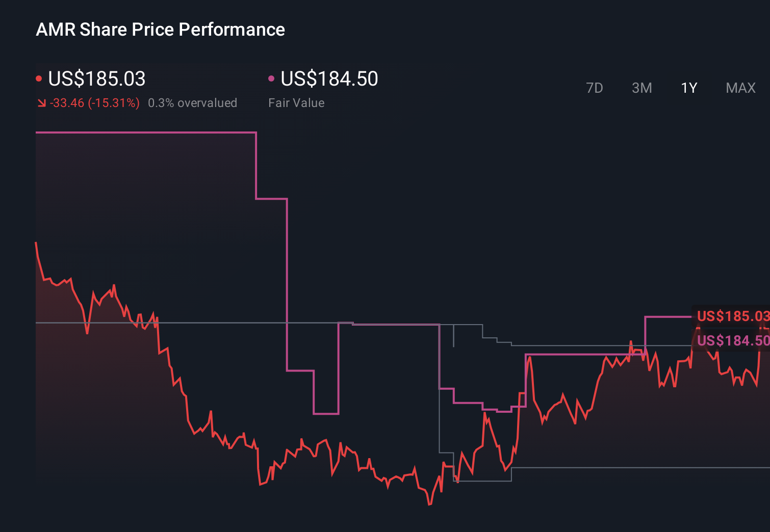Viewport: 770px width, 532px height.
Task: Toggle the 0.3% overvalued indicator
Action: click(193, 103)
